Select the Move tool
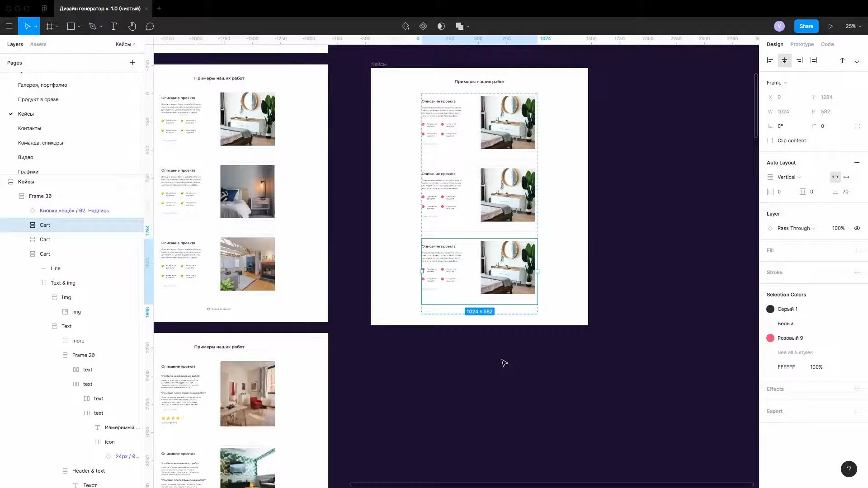Viewport: 868px width, 488px height. 27,26
